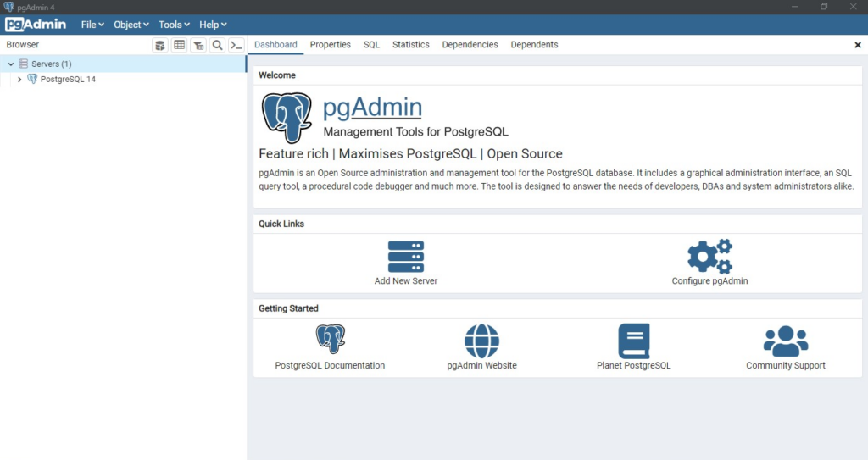Click the Getting Started section header
The image size is (868, 460).
(x=288, y=308)
